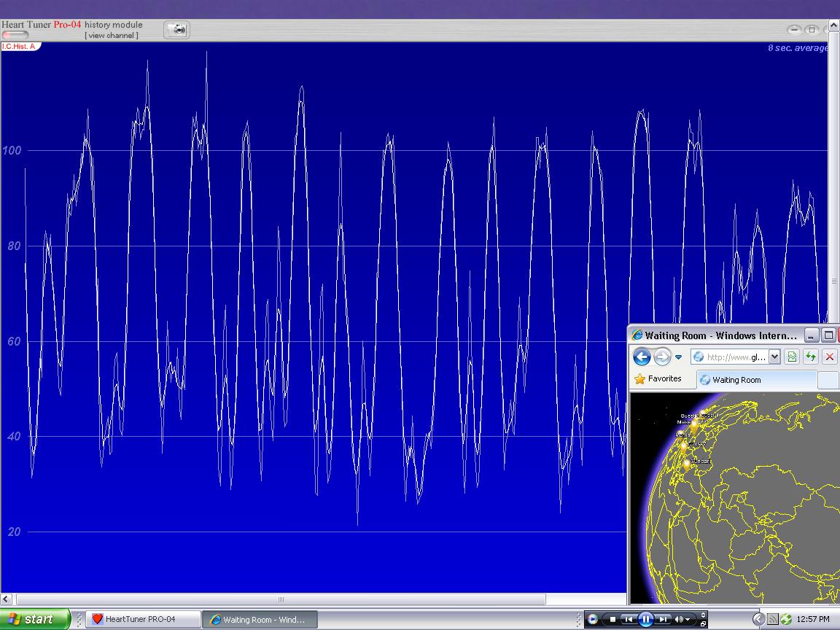Viewport: 840px width, 630px height.
Task: Click the camera snapshot icon in Heart Tuner
Action: [176, 30]
